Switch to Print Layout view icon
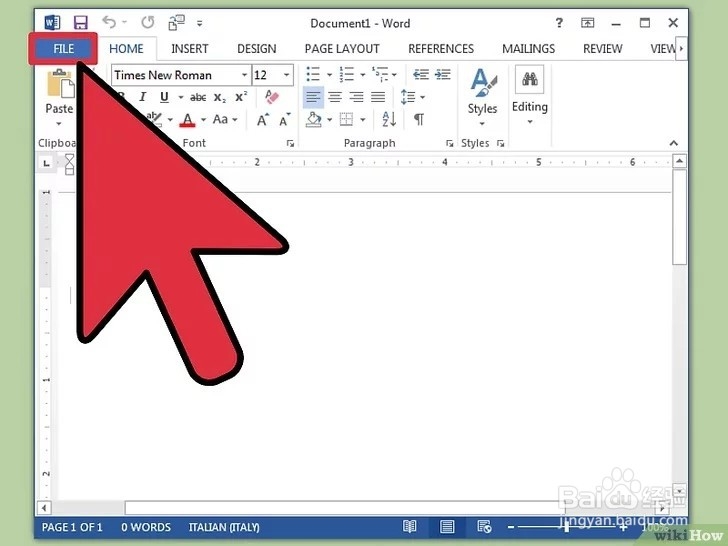The height and width of the screenshot is (546, 728). point(447,527)
